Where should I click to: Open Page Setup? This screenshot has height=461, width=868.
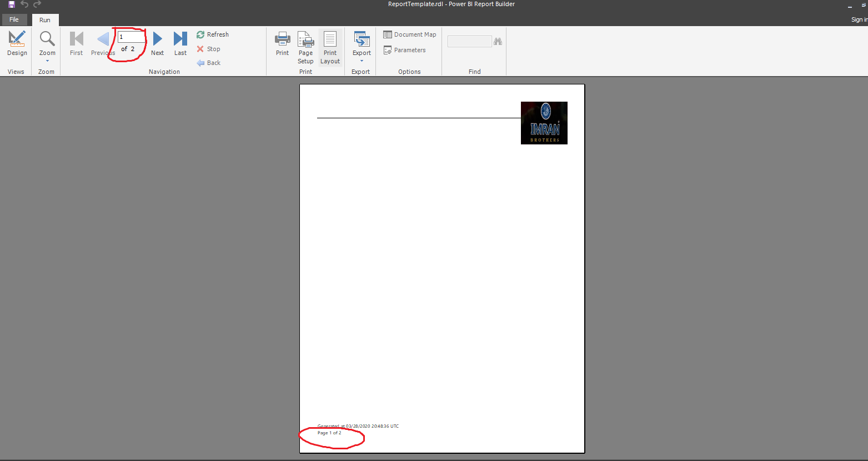click(305, 48)
